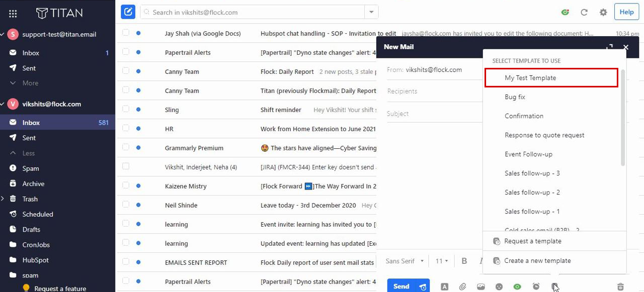
Task: Check the Canny Team 'Flock: Daily Report' email
Action: point(126,71)
